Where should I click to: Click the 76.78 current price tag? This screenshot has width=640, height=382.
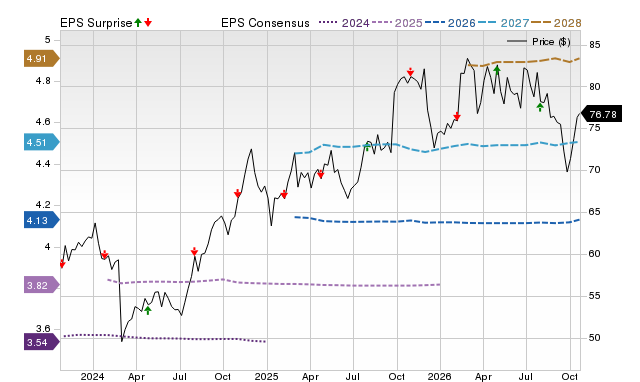click(602, 114)
